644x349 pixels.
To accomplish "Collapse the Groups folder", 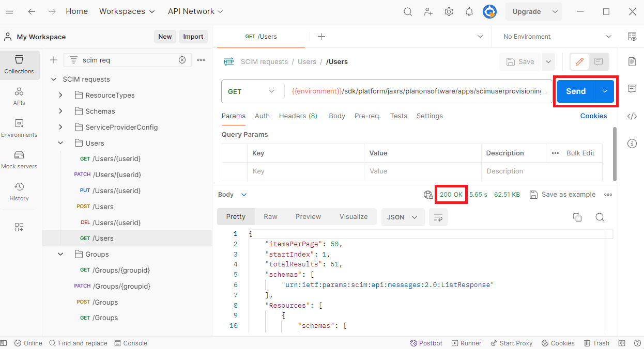I will [60, 254].
